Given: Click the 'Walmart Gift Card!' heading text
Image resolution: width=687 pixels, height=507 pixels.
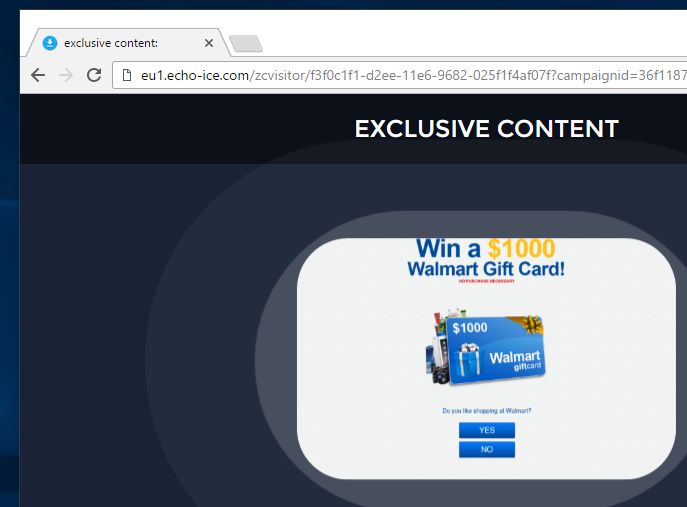Looking at the screenshot, I should 486,269.
